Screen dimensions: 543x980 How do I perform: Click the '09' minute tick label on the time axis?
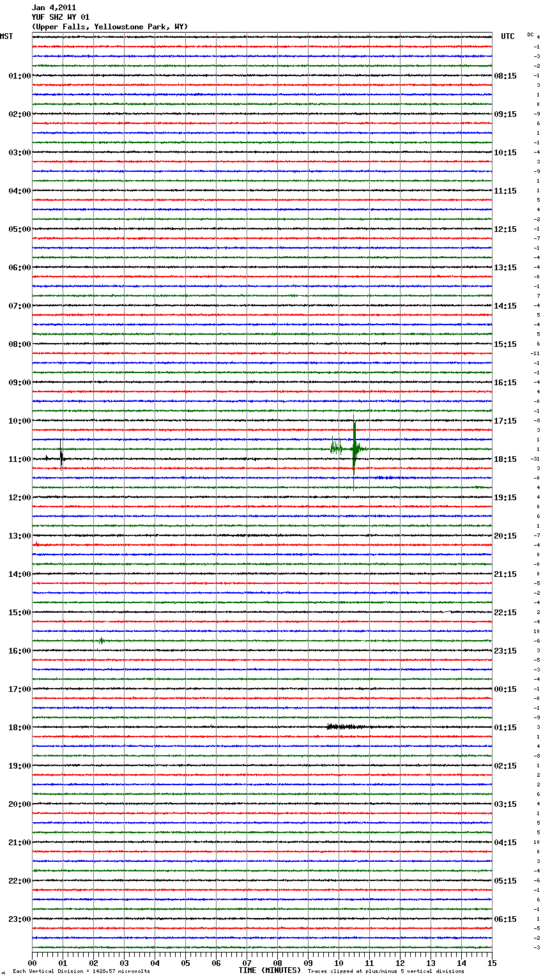(x=308, y=963)
